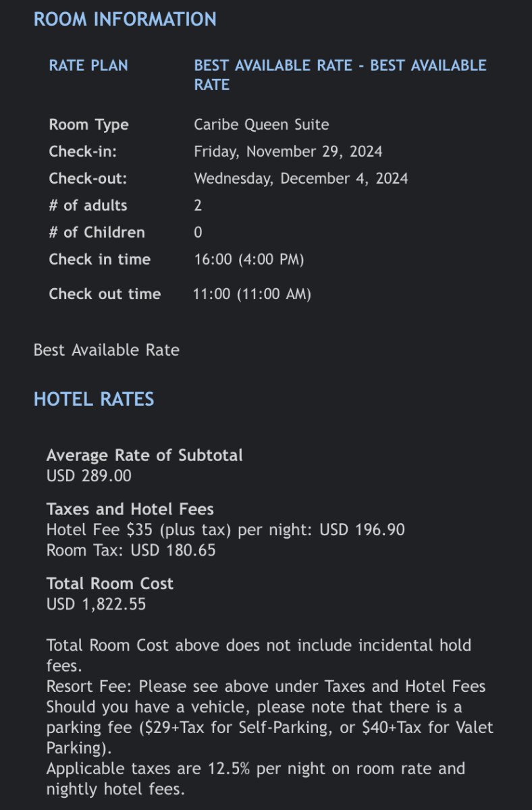Click the RATE PLAN label
Screen dimensions: 532x810
click(x=88, y=65)
